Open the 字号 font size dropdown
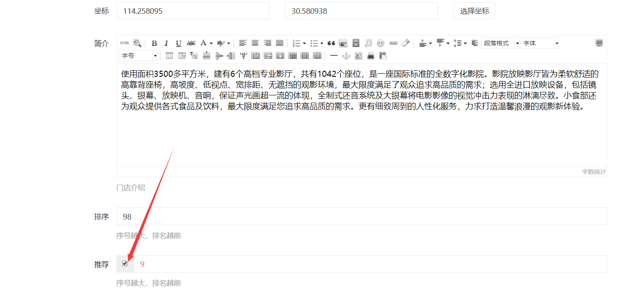This screenshot has width=644, height=289. 138,56
